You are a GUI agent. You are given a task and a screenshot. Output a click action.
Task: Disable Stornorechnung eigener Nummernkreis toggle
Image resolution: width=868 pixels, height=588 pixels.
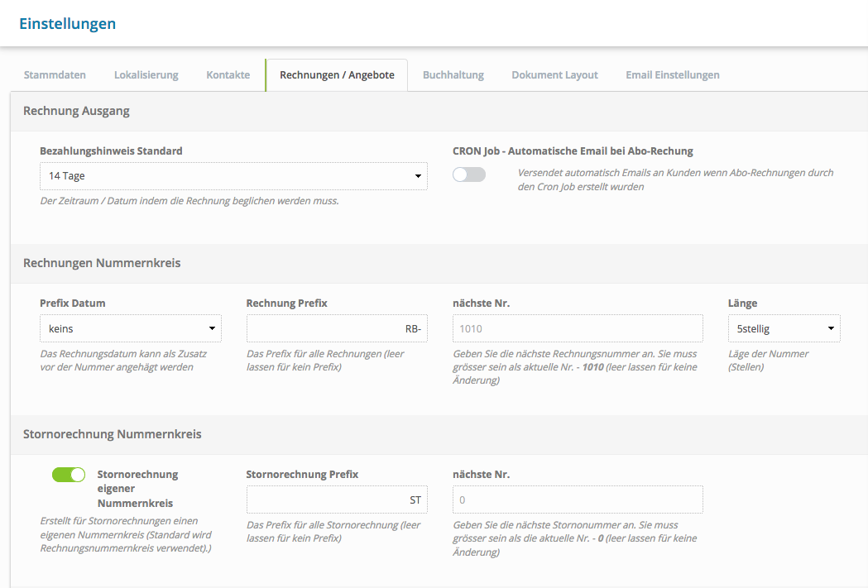[x=69, y=475]
